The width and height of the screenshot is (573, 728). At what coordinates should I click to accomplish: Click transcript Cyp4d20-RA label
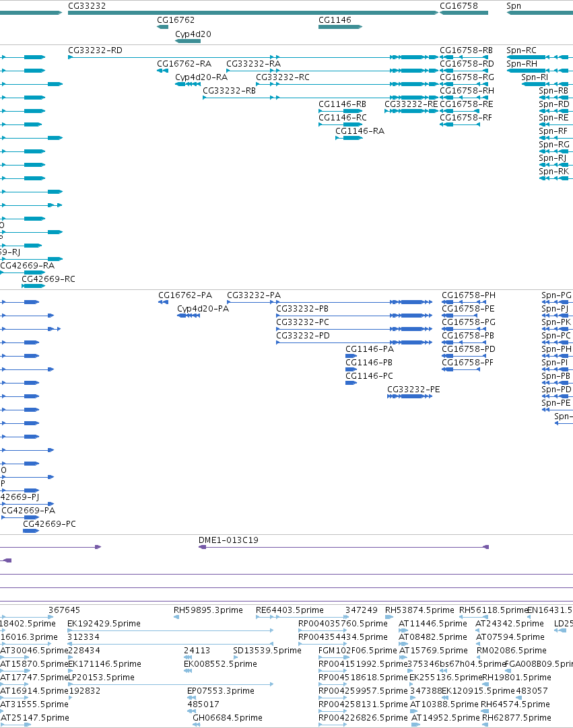201,77
